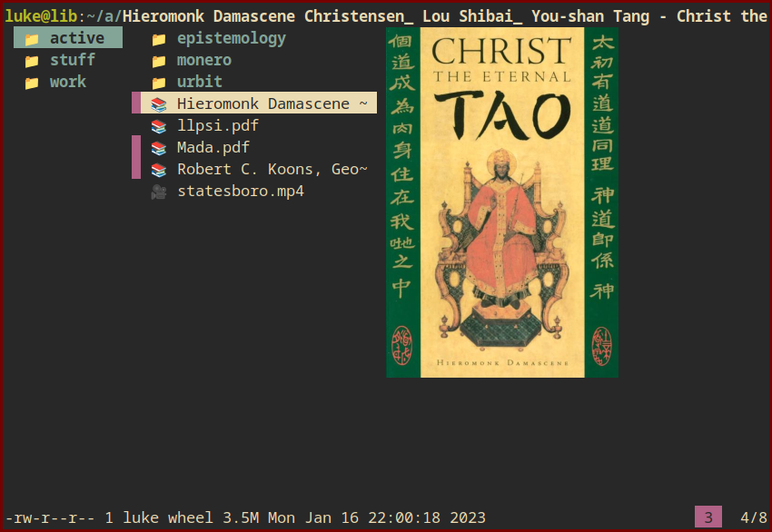The width and height of the screenshot is (772, 532).
Task: Click the Christ the Eternal Tao cover preview
Action: [x=502, y=202]
